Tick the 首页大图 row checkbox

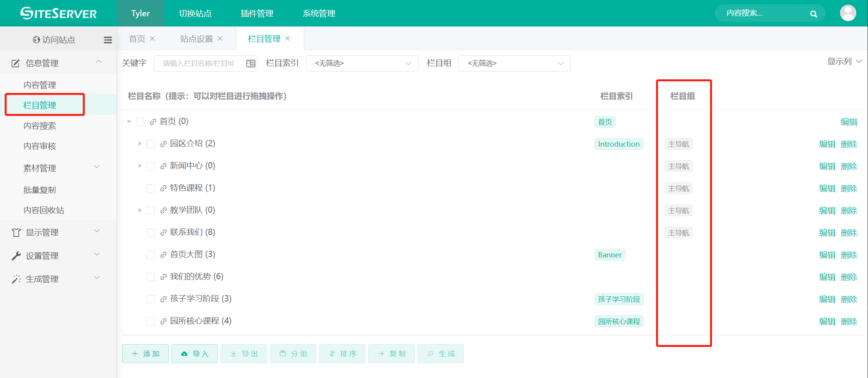click(x=151, y=255)
